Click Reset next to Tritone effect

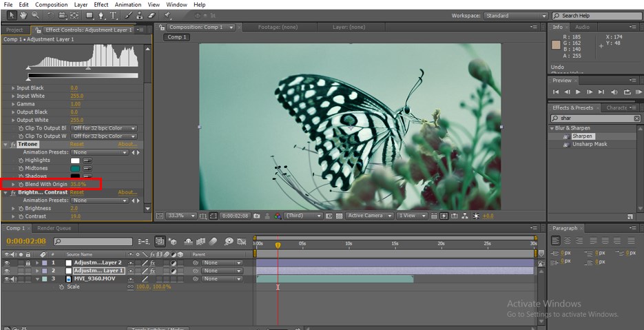pyautogui.click(x=76, y=145)
